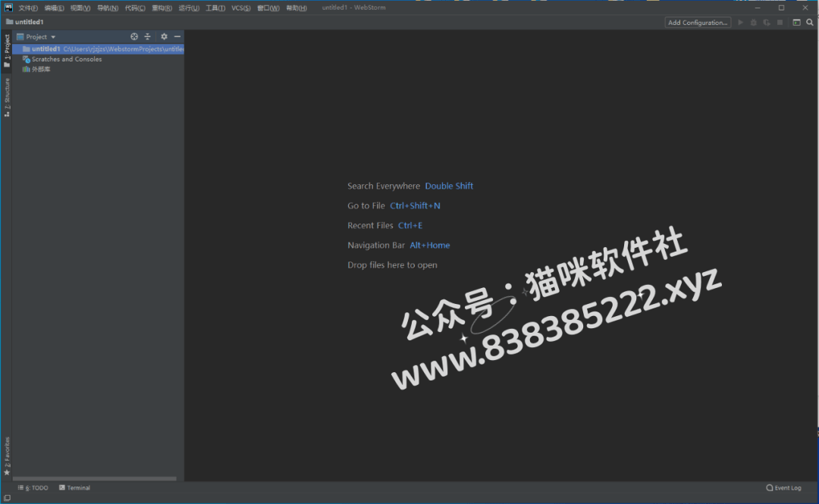Open the 6: TODO tool window
Screen dimensions: 819x504
pos(33,488)
